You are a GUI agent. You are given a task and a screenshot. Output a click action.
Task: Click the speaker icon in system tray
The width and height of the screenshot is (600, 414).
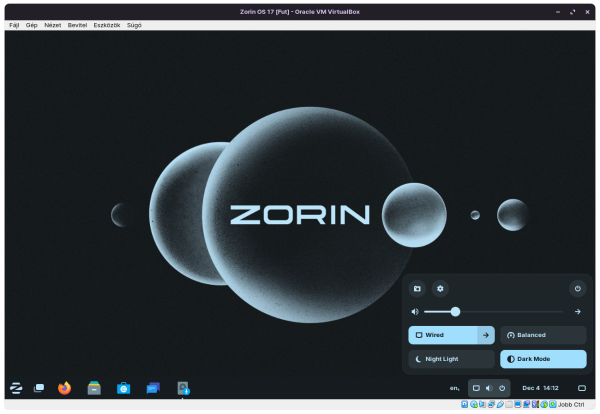coord(489,388)
